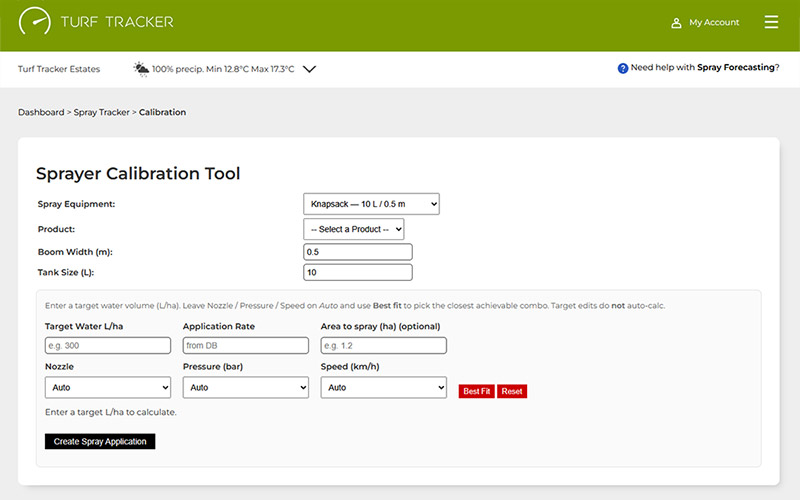This screenshot has width=800, height=500.
Task: Click the My Account user icon
Action: tap(676, 22)
